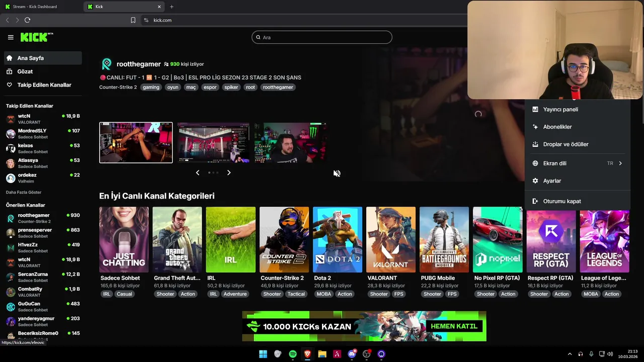The image size is (644, 362).
Task: Click the roottthegamer channel avatar
Action: point(107,64)
